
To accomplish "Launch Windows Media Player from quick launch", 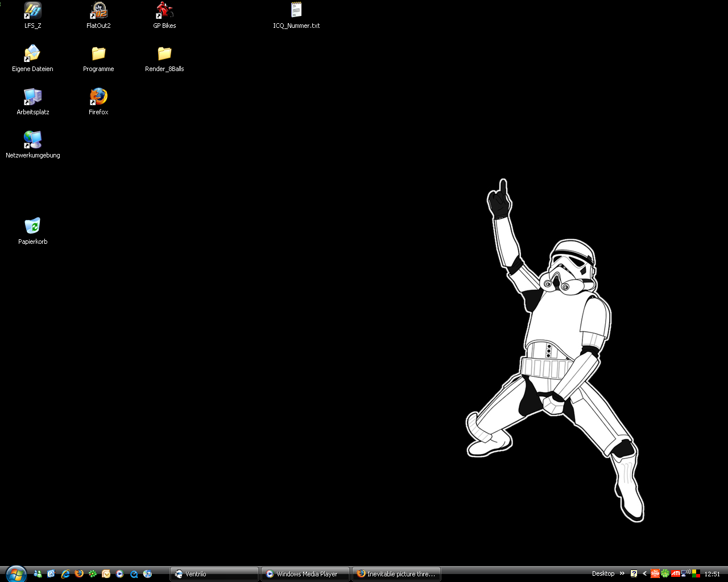I will pos(120,574).
